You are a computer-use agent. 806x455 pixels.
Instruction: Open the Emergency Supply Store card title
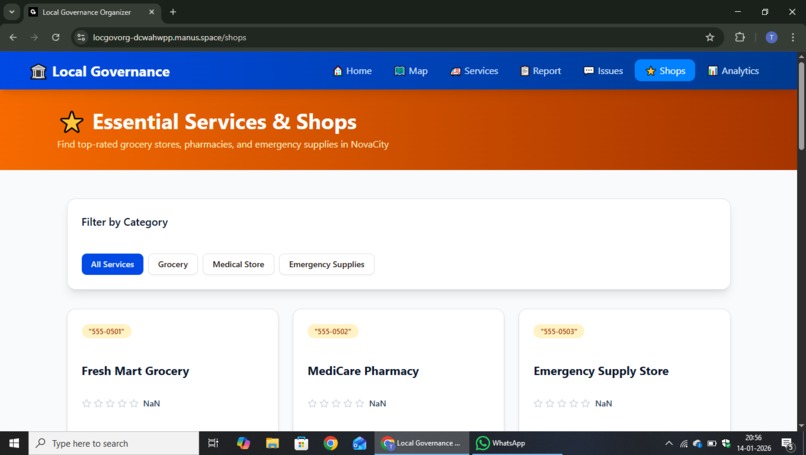click(601, 371)
